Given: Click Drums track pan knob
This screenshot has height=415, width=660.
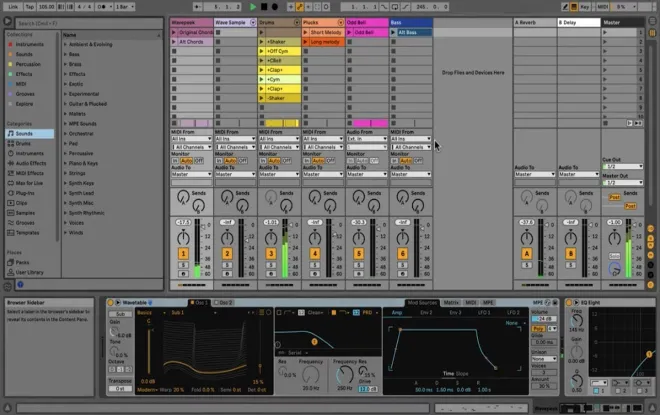Looking at the screenshot, I should point(271,237).
